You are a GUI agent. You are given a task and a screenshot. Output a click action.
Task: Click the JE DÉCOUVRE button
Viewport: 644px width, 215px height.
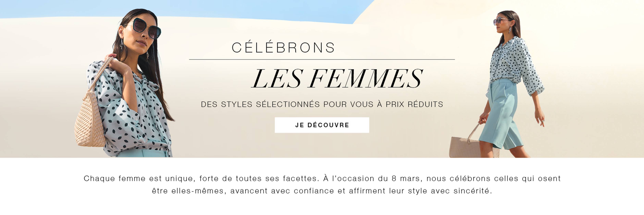[x=322, y=125]
